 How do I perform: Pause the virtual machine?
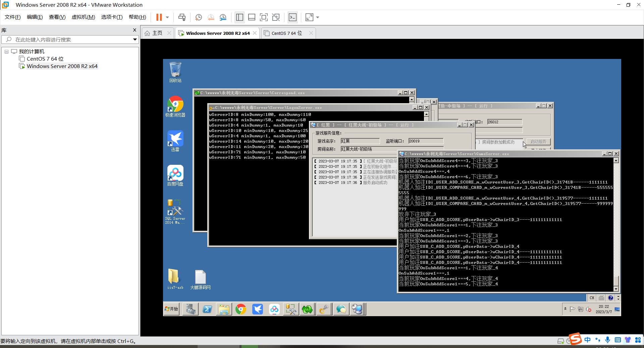(x=159, y=17)
